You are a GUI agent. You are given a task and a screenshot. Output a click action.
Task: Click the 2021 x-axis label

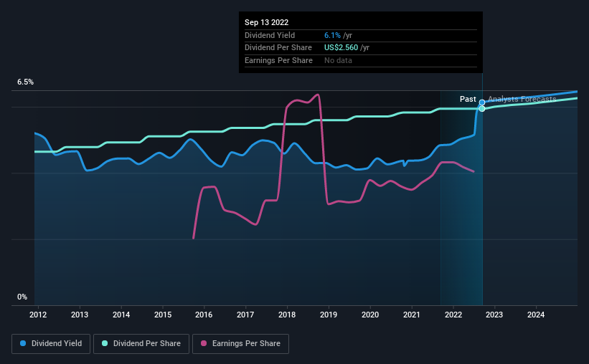(412, 315)
